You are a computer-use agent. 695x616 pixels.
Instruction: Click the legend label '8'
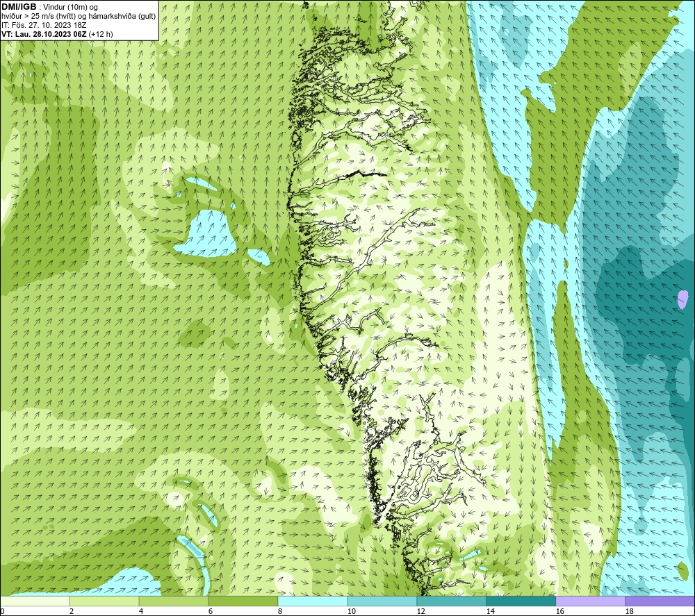280,612
